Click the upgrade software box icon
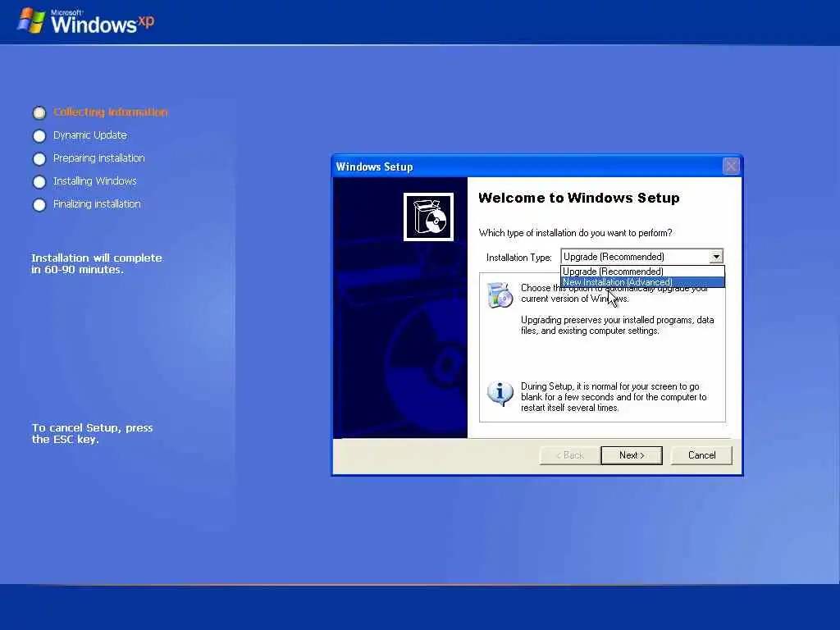 (500, 294)
